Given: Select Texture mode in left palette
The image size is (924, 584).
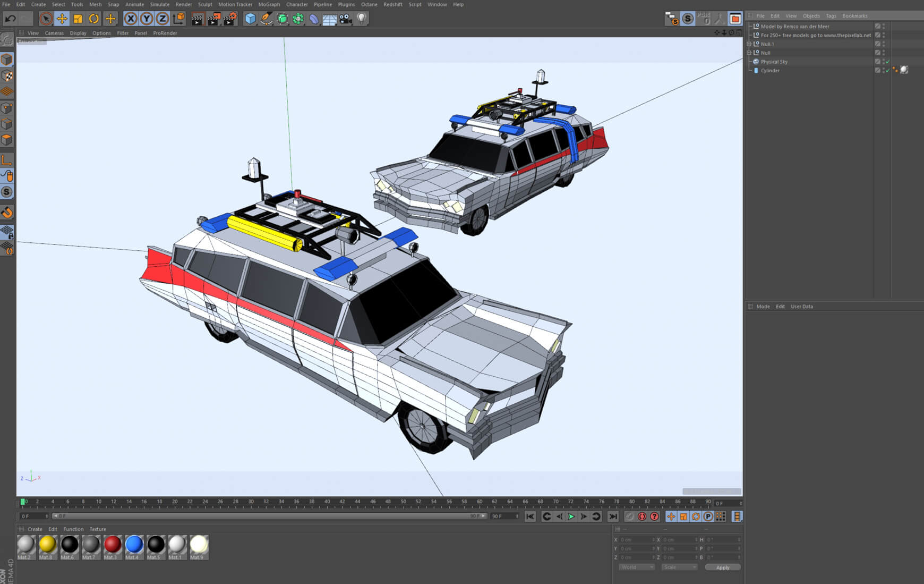Looking at the screenshot, I should point(7,76).
